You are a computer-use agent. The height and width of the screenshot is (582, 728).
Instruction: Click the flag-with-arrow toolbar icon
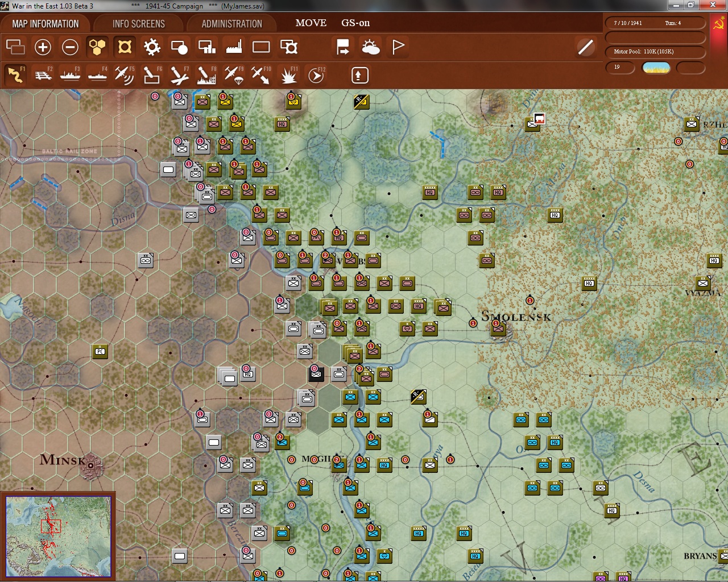(x=343, y=47)
